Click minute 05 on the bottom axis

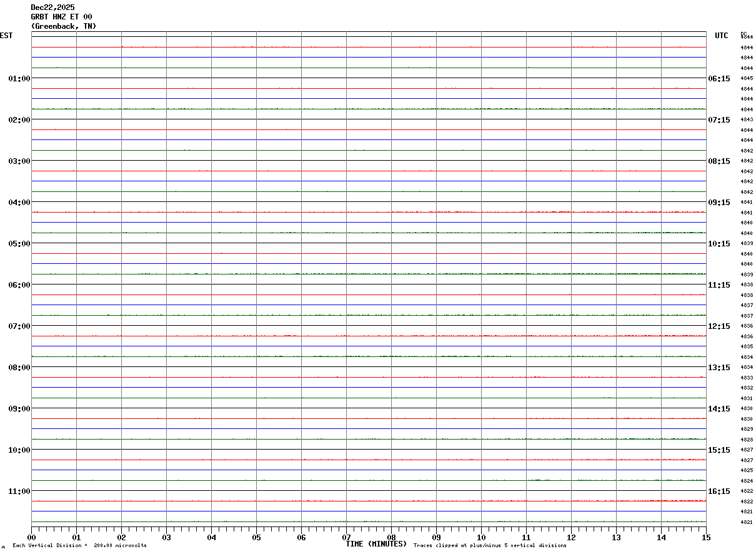pos(257,537)
